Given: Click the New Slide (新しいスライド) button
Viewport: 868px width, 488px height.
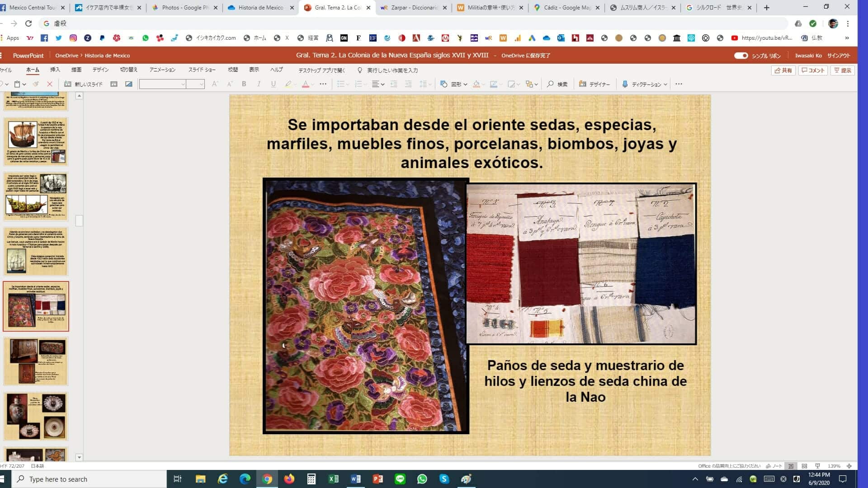Looking at the screenshot, I should (x=84, y=84).
